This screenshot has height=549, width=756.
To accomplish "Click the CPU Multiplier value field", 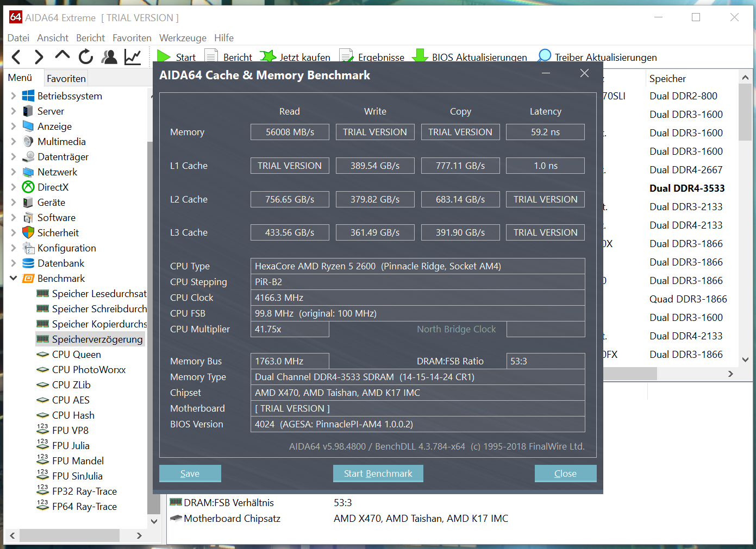I will [290, 329].
